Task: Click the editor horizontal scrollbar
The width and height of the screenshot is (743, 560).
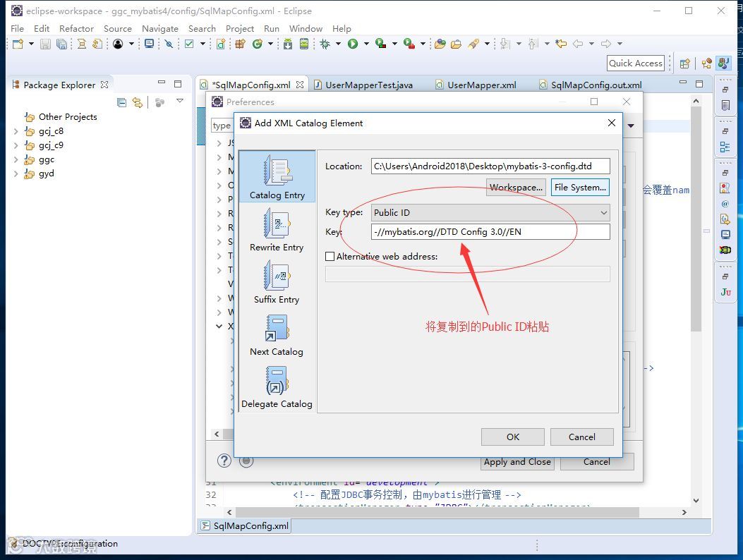Action: click(437, 512)
